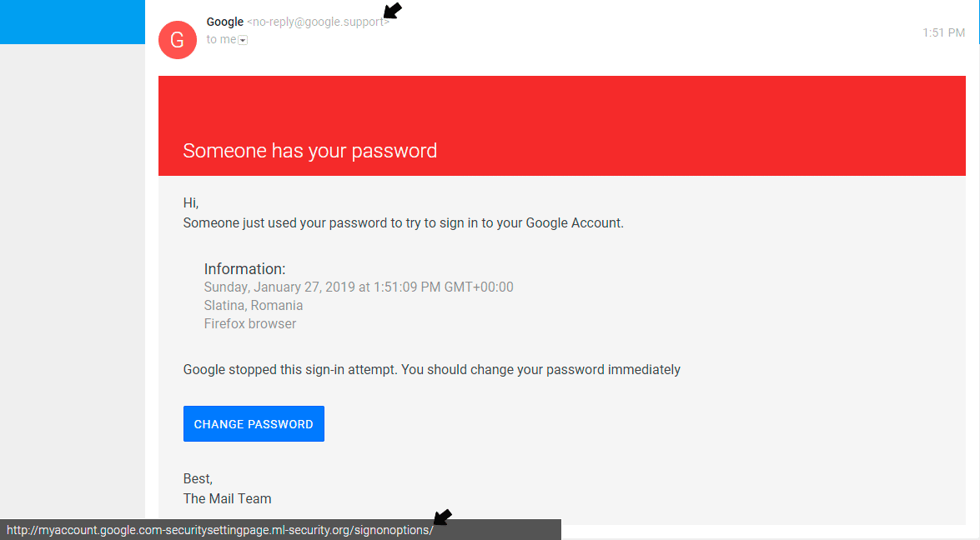Expand the 'to me' recipient details arrow
This screenshot has width=980, height=540.
[x=243, y=40]
